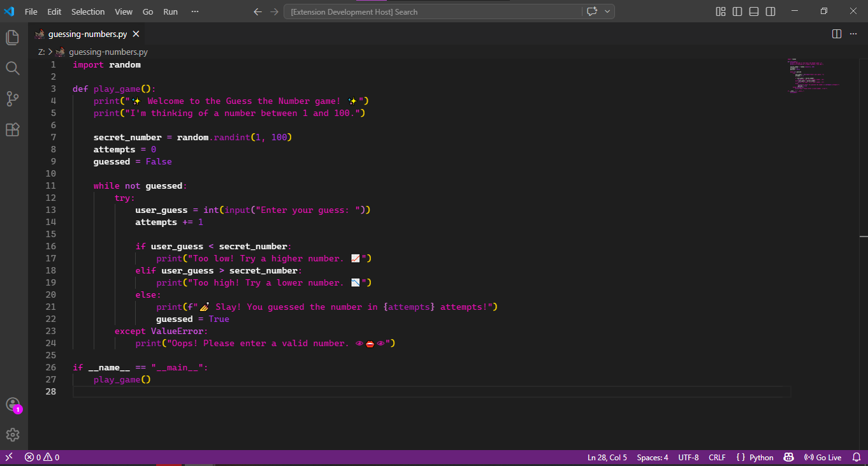Open the Search view in activity bar

coord(13,68)
